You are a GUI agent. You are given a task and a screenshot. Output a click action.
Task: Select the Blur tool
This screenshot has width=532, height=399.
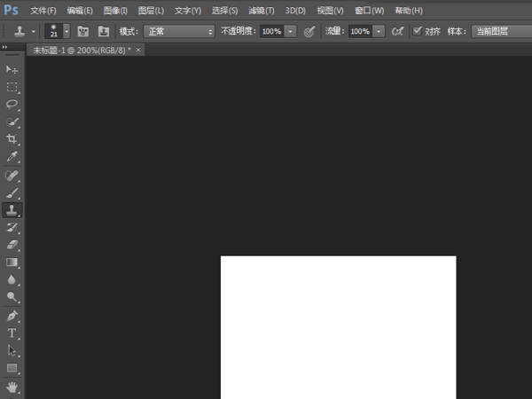(x=12, y=279)
